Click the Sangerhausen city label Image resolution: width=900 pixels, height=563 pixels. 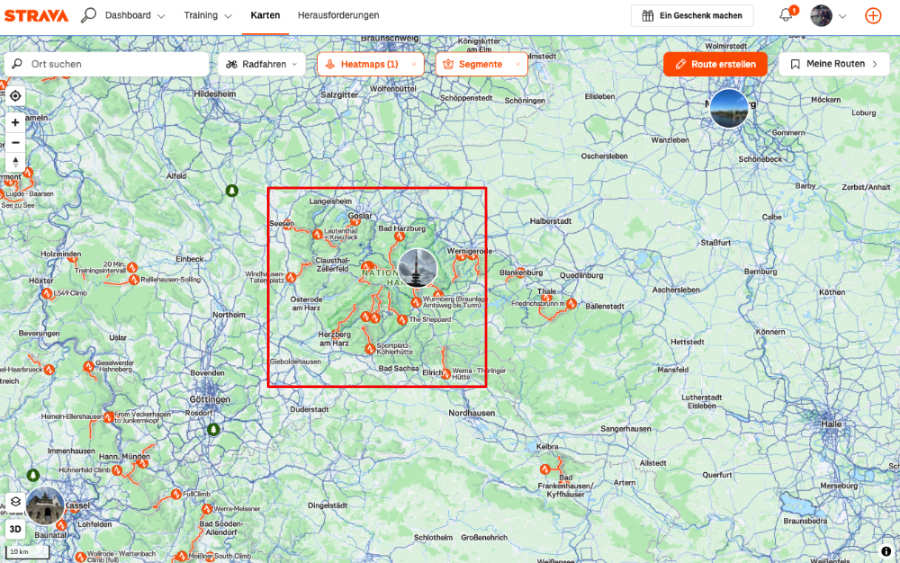tap(626, 429)
